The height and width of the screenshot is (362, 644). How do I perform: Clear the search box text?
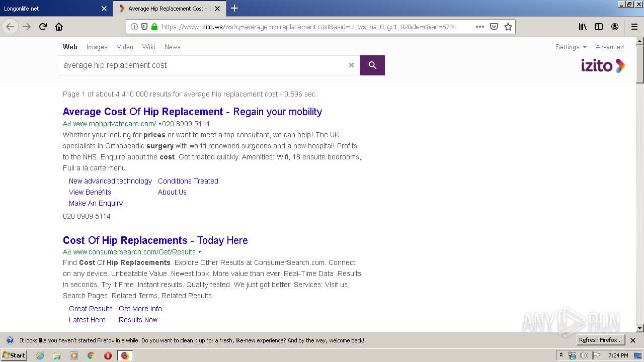(351, 65)
